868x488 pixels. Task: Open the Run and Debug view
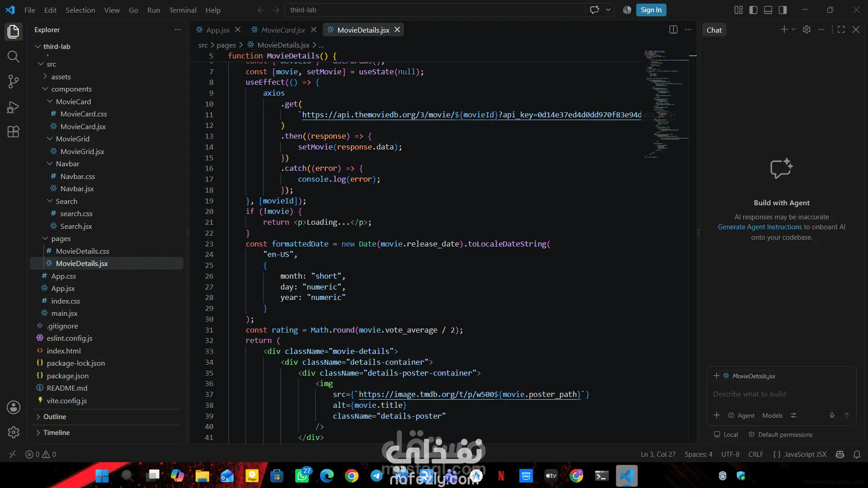click(x=14, y=107)
